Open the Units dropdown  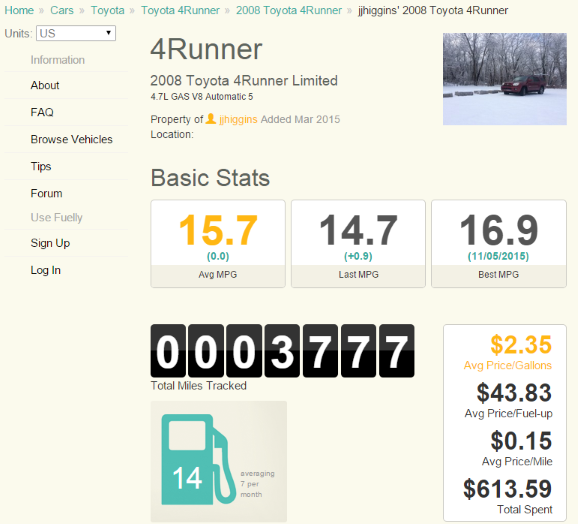coord(76,33)
